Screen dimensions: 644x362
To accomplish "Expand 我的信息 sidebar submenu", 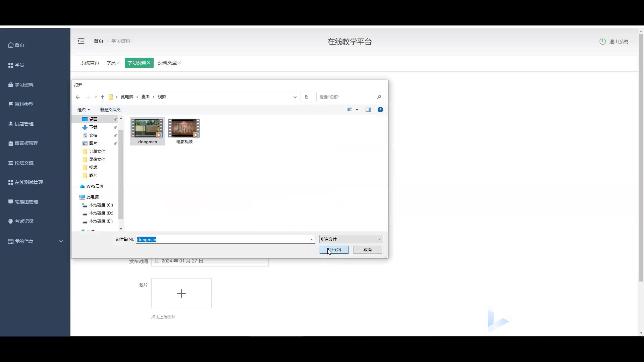I will pos(35,241).
